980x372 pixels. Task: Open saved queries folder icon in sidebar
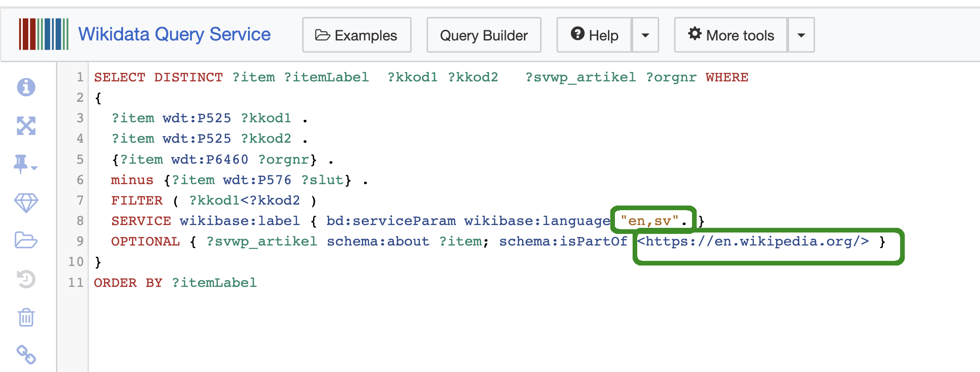click(x=26, y=240)
